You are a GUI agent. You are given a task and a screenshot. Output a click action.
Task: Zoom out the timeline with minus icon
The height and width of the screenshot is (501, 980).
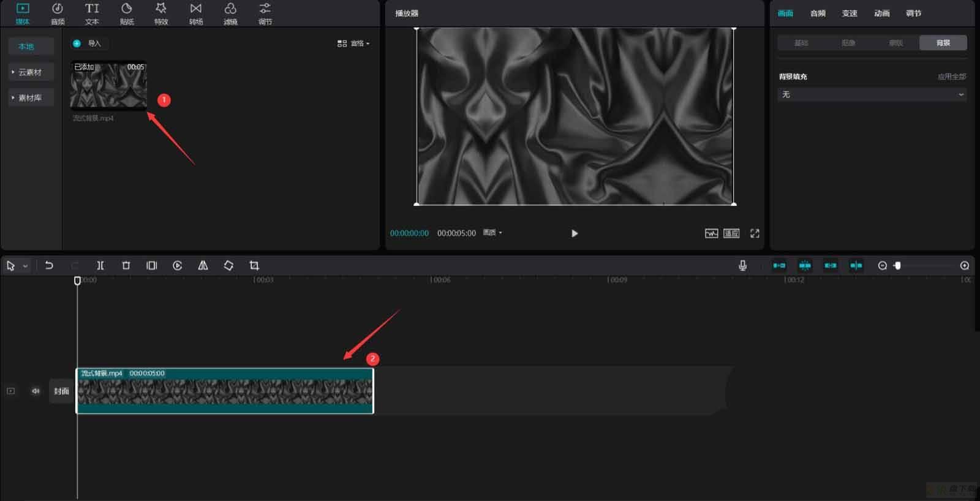[x=882, y=265]
